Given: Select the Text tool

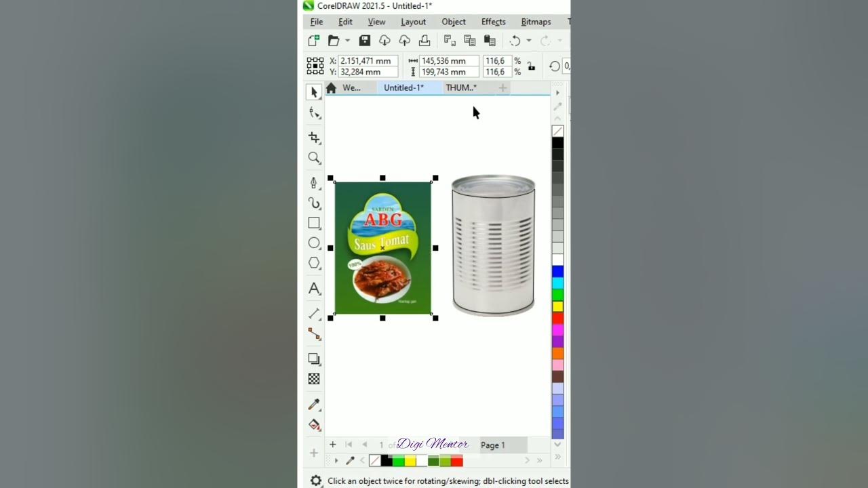Looking at the screenshot, I should [314, 288].
